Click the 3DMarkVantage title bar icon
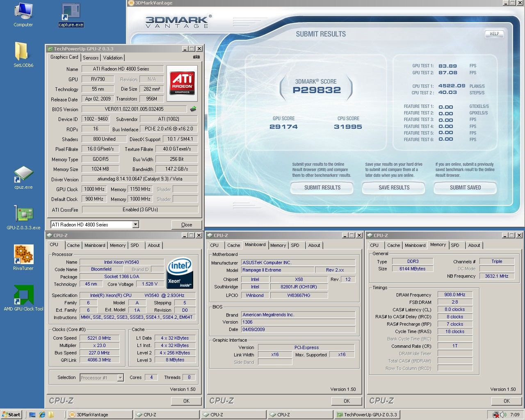The width and height of the screenshot is (525, 420). click(131, 3)
